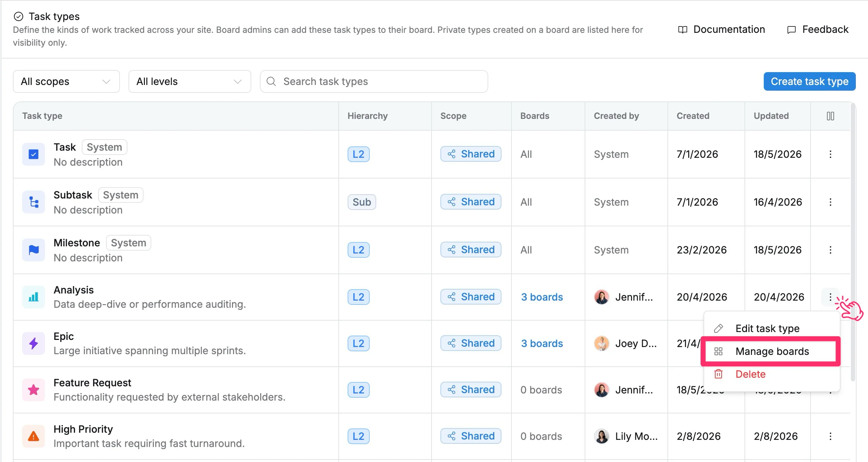The image size is (868, 462).
Task: Open the 3 boards link for Epic
Action: click(x=542, y=343)
